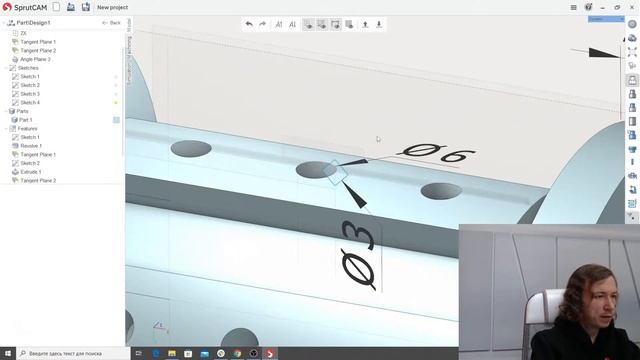Open Google Chrome from the taskbar
This screenshot has width=640, height=360.
coord(237,353)
